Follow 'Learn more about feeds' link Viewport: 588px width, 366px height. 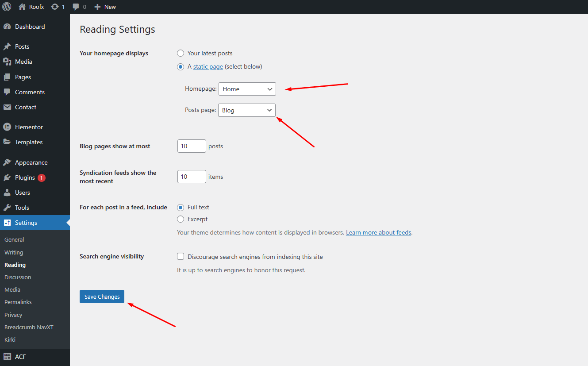(378, 232)
